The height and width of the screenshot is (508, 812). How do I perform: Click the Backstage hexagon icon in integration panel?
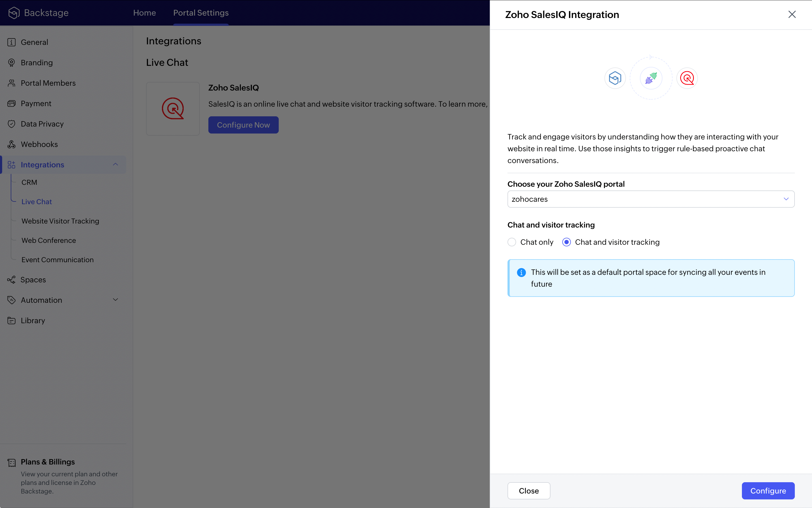(615, 78)
